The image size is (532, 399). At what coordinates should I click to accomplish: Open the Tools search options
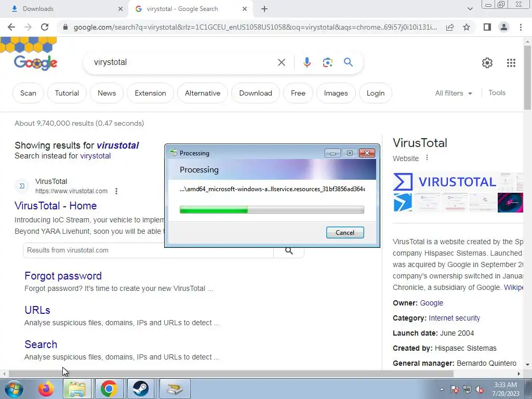(x=497, y=92)
